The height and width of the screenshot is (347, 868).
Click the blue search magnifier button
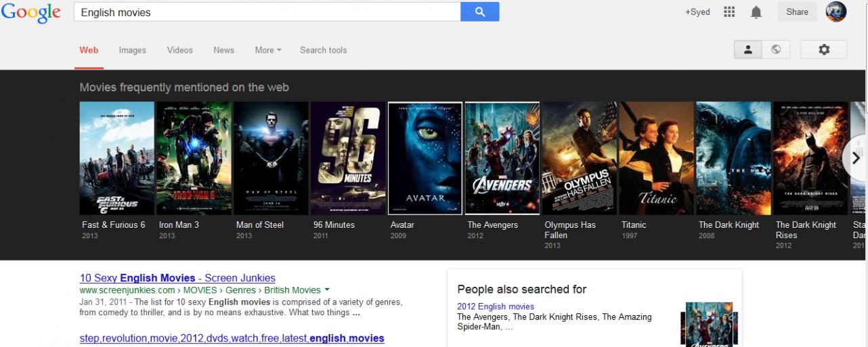click(x=479, y=12)
